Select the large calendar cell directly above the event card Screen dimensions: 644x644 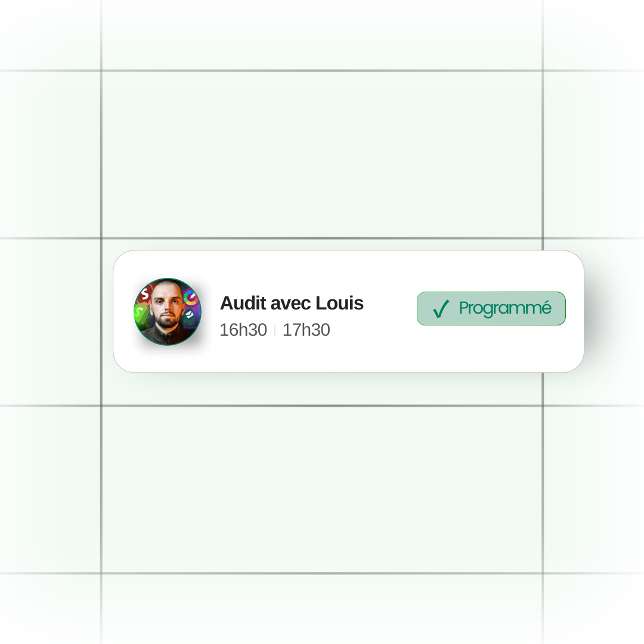pos(322,154)
